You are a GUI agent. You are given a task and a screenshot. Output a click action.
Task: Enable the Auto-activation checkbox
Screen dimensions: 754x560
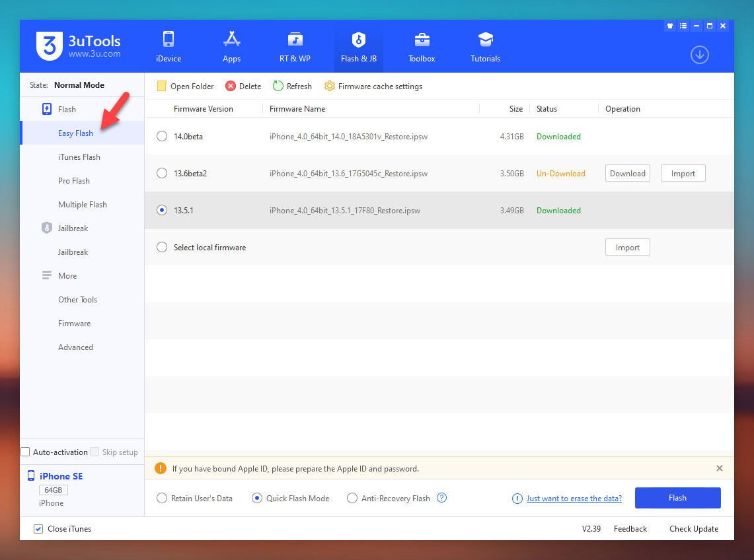tap(26, 452)
